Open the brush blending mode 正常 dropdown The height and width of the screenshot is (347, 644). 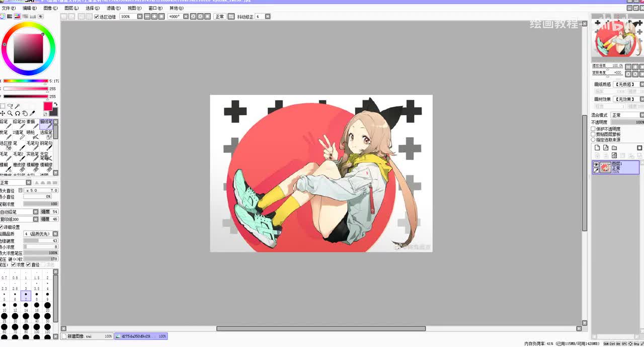click(29, 183)
